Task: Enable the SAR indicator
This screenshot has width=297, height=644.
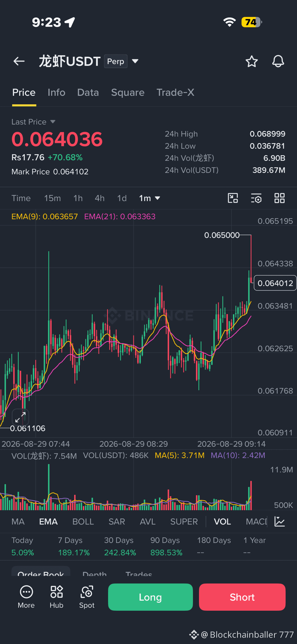Action: point(117,522)
